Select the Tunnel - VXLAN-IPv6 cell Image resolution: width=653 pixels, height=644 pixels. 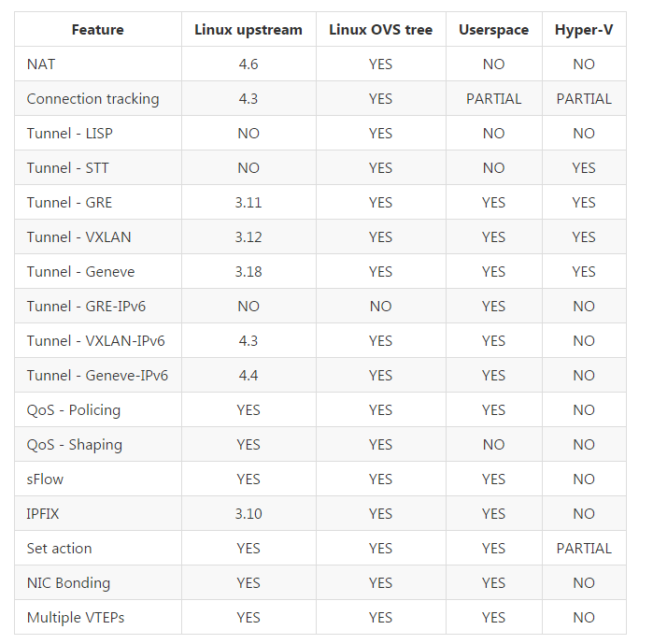[x=96, y=341]
